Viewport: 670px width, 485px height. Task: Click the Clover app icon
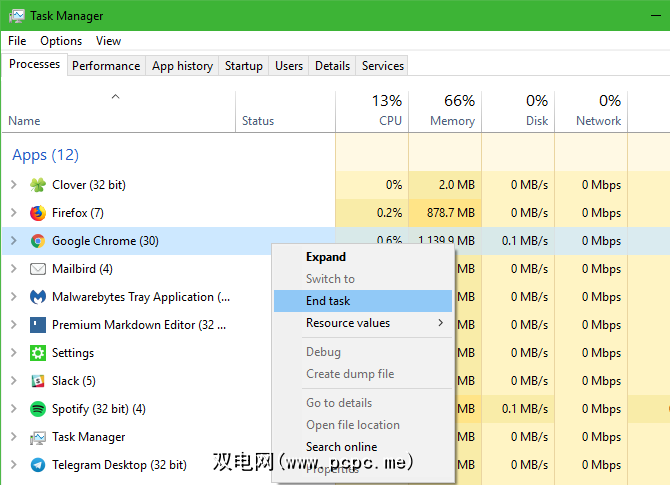38,185
